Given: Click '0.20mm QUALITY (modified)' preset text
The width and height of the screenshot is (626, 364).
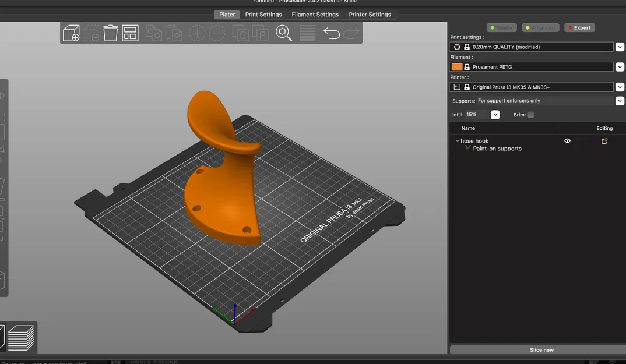Looking at the screenshot, I should 506,47.
